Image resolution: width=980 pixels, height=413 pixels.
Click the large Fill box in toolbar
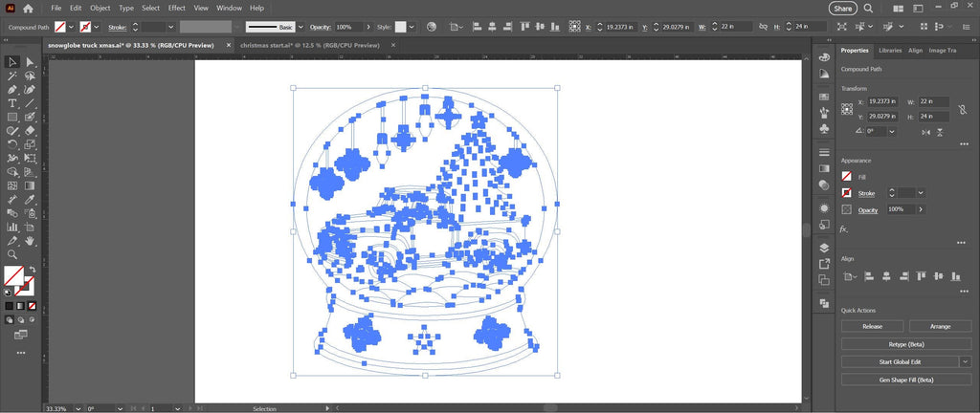(13, 275)
